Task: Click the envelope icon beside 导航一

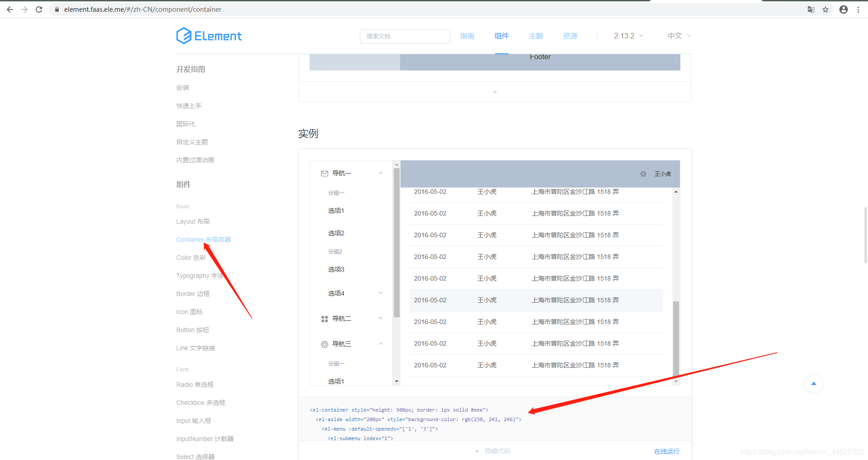Action: click(x=325, y=174)
